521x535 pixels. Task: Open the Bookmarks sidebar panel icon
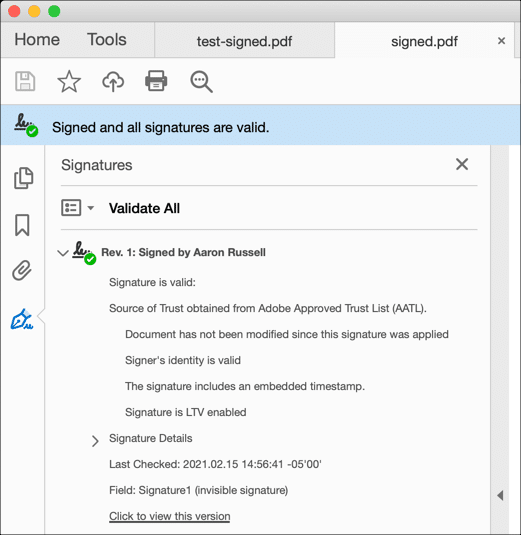coord(22,225)
